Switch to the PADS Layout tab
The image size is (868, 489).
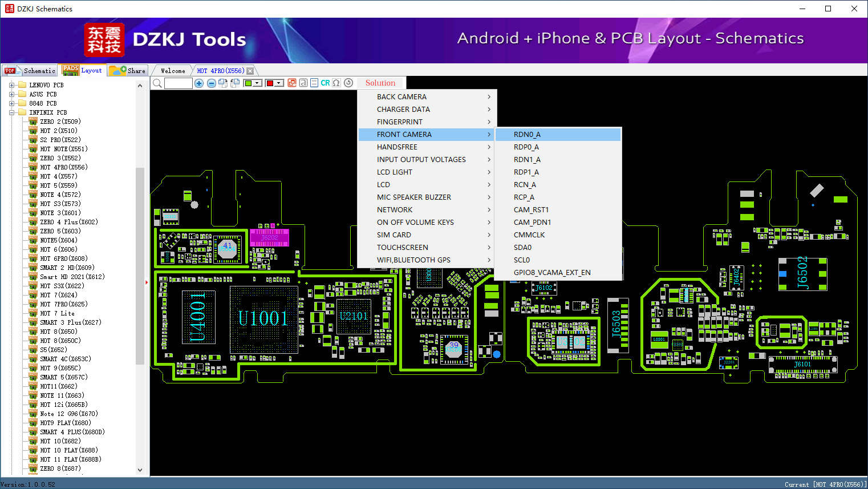(x=83, y=70)
